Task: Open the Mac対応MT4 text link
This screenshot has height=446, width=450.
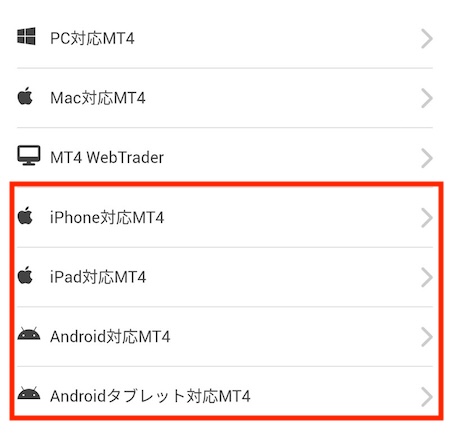Action: [x=98, y=98]
